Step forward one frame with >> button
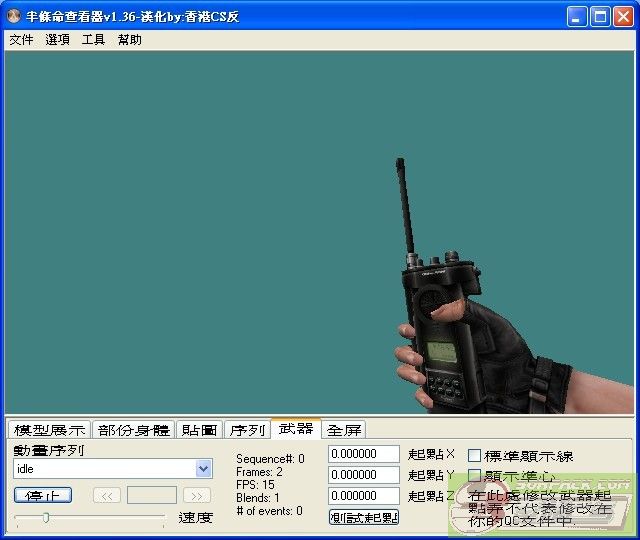 click(x=197, y=496)
